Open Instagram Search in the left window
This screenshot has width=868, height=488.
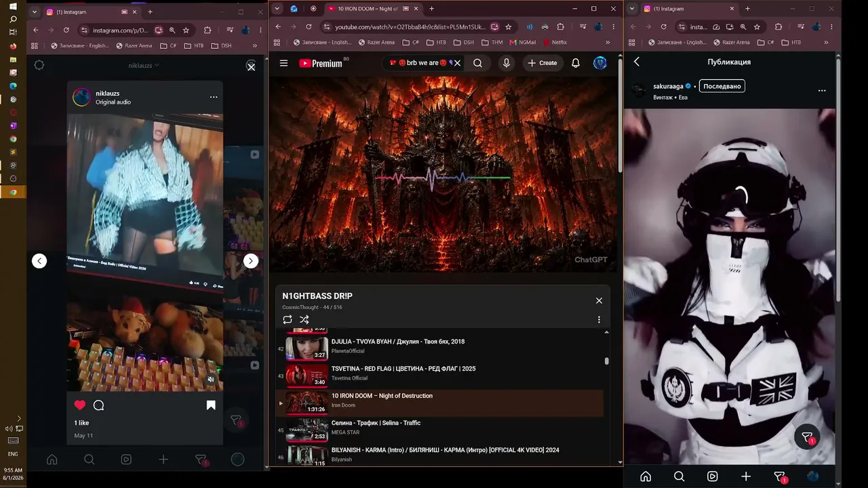pyautogui.click(x=89, y=460)
